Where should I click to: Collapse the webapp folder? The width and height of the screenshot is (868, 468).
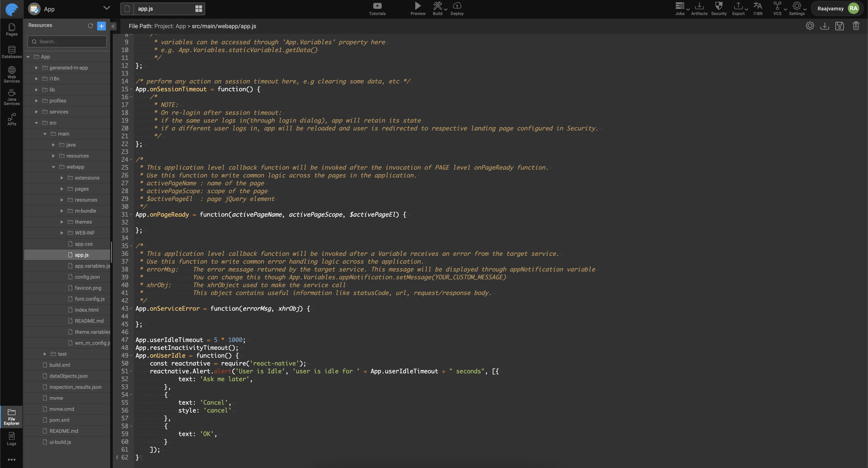click(53, 167)
